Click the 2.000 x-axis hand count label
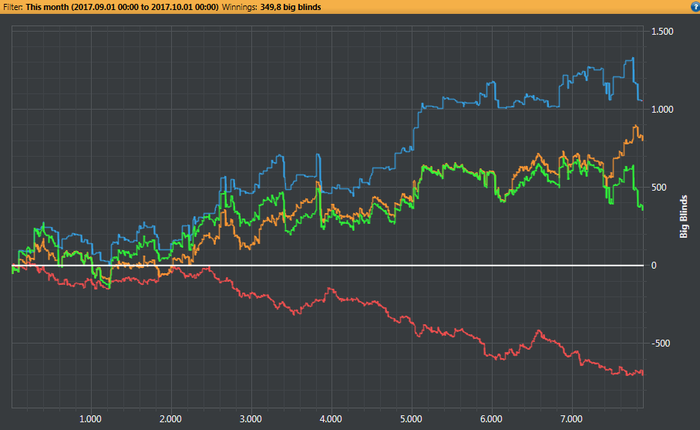The width and height of the screenshot is (700, 430). coord(171,419)
